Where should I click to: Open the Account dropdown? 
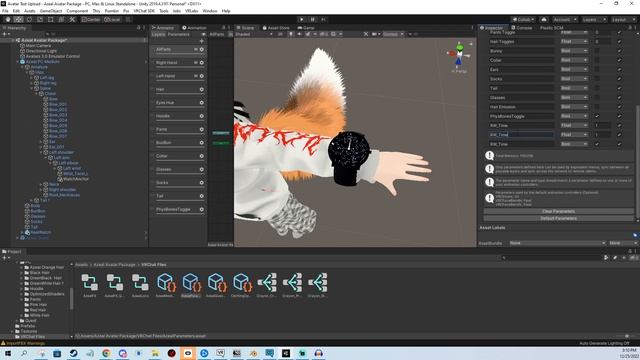(x=564, y=19)
